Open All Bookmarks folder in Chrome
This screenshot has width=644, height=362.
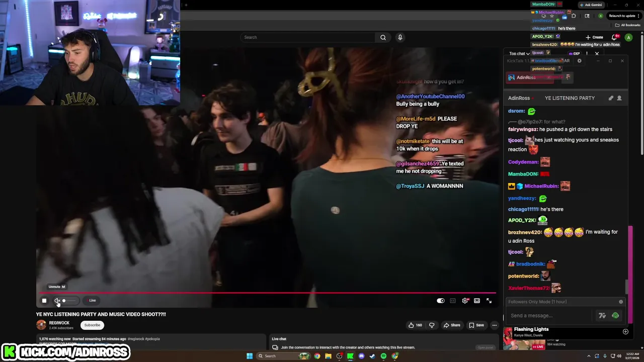[x=628, y=25]
